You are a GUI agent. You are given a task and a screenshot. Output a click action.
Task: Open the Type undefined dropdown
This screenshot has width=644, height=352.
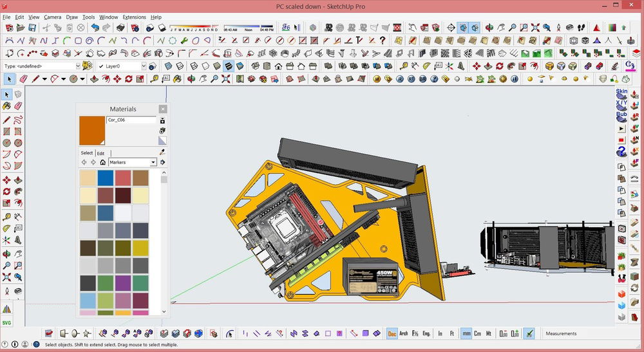pyautogui.click(x=78, y=66)
